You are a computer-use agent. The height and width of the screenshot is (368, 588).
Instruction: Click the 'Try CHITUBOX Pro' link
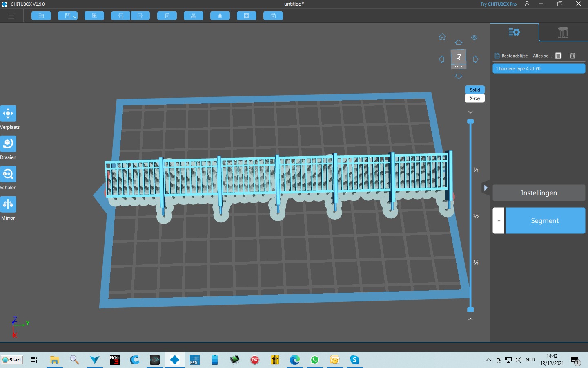pos(498,4)
